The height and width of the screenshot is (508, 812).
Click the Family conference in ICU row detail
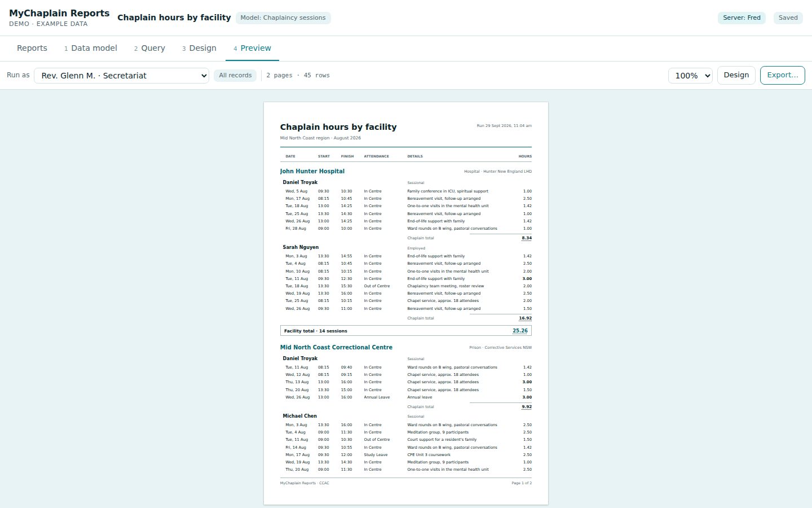[448, 191]
